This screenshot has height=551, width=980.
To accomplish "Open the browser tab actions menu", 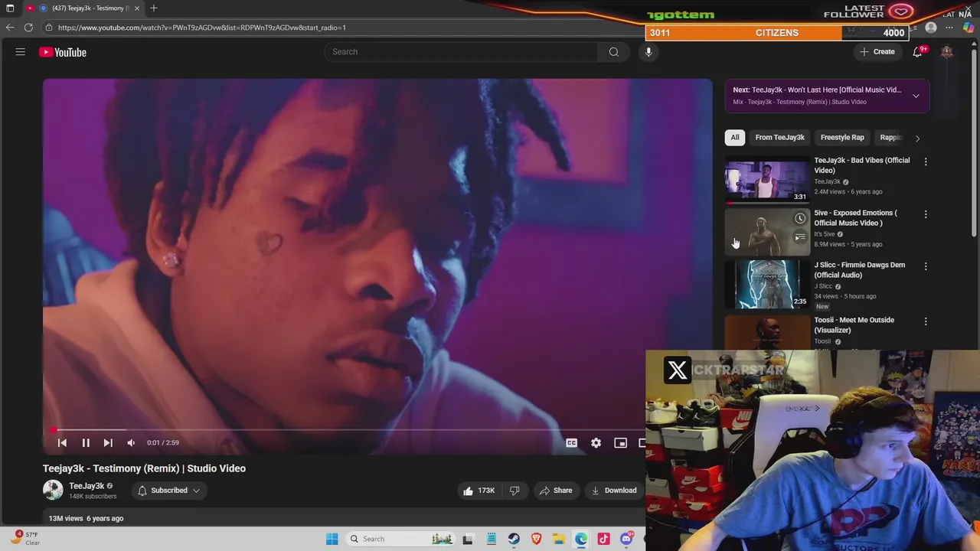I will tap(10, 8).
